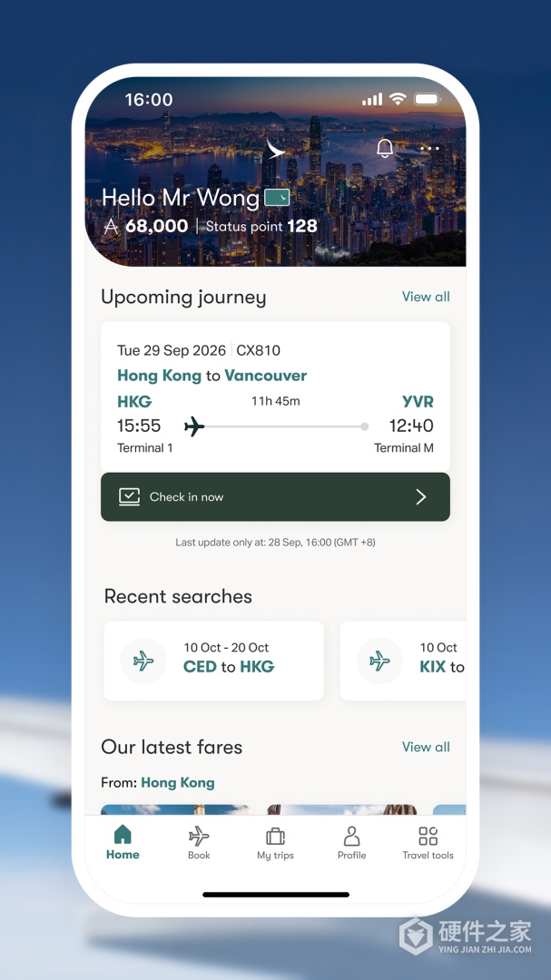Go to the Profile tab
The width and height of the screenshot is (551, 980).
(351, 842)
